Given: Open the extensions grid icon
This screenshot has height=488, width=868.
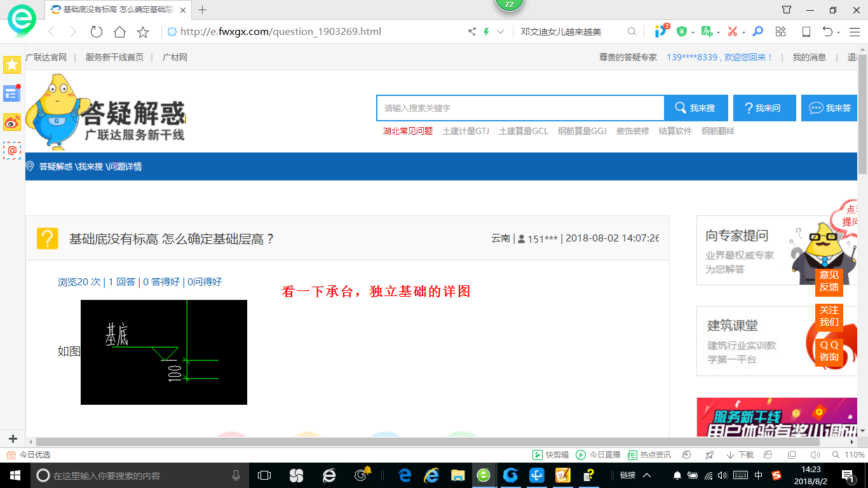Looking at the screenshot, I should tap(781, 31).
